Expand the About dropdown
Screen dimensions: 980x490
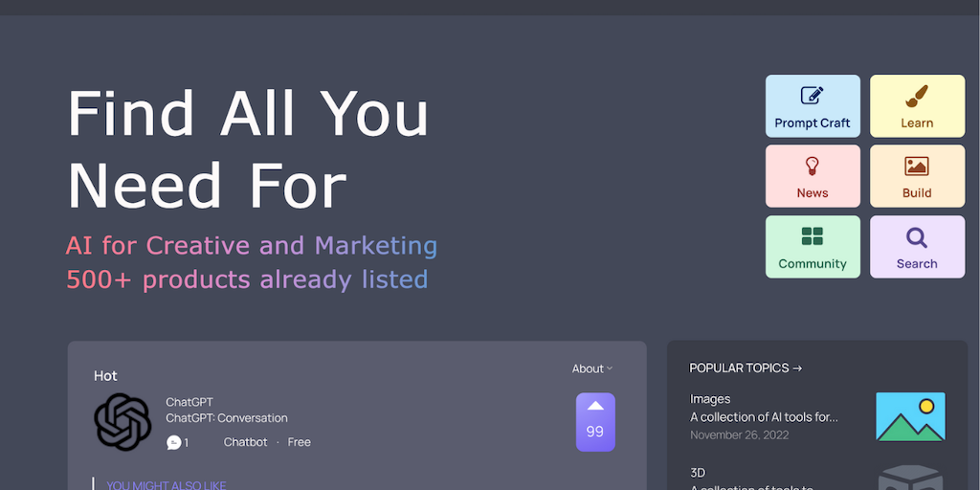click(x=592, y=368)
